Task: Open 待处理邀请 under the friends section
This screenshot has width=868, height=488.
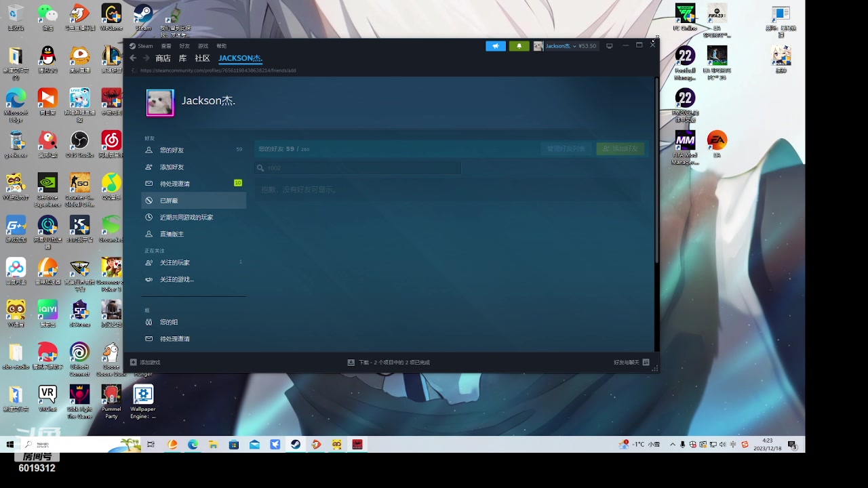Action: (x=193, y=184)
